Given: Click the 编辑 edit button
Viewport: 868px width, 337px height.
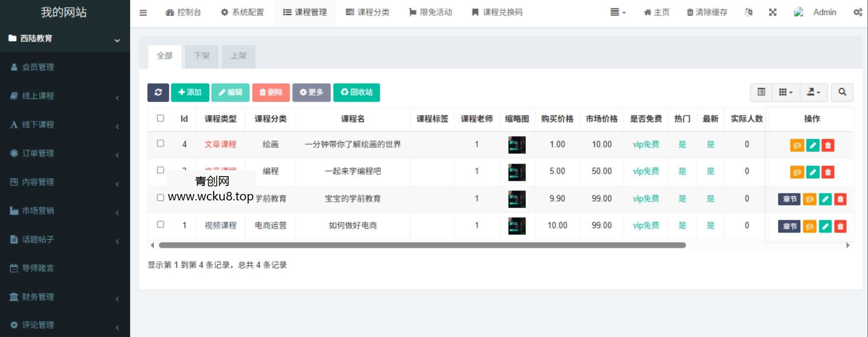Looking at the screenshot, I should (x=230, y=92).
